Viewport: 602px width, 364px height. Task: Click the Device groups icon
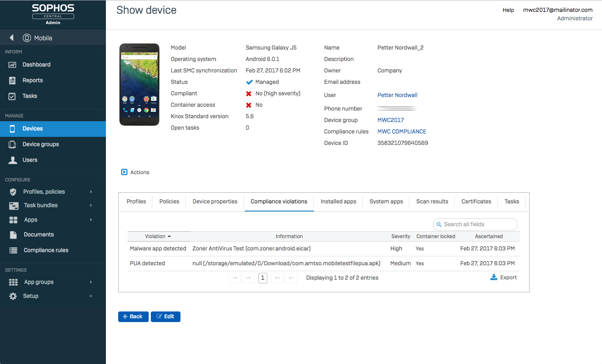click(12, 144)
